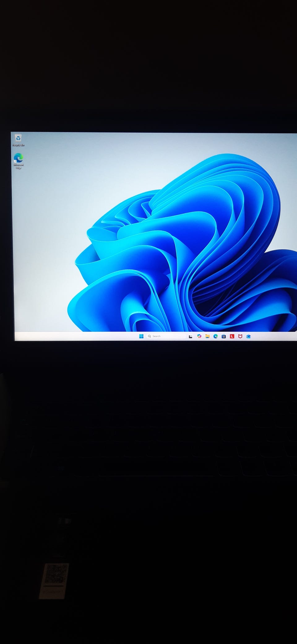Launch Copilot from the taskbar
This screenshot has width=297, height=644.
pos(199,336)
